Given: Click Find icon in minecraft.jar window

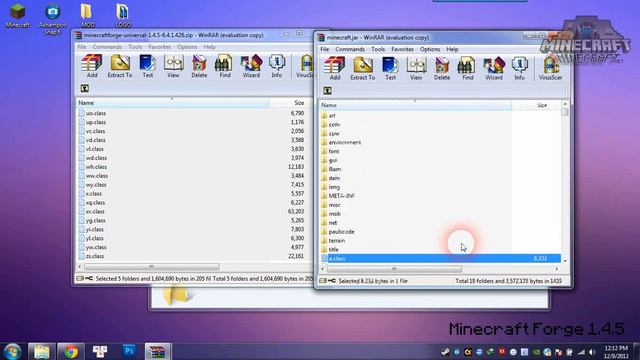Looking at the screenshot, I should [467, 68].
